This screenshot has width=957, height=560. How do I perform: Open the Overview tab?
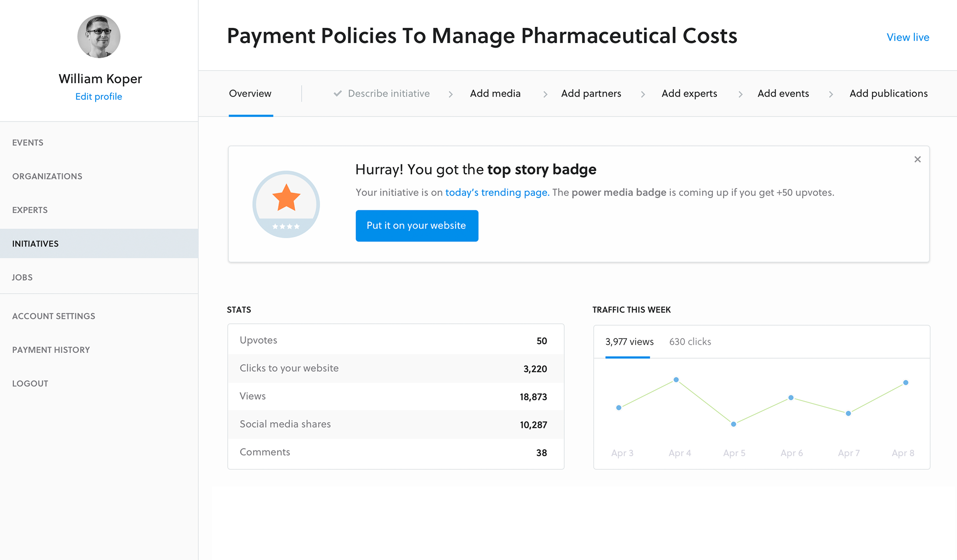(x=250, y=93)
